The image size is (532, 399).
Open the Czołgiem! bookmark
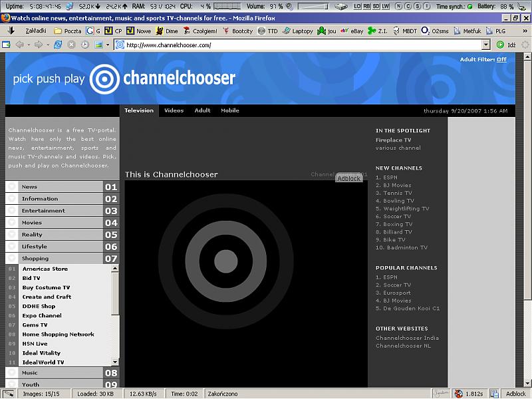point(200,31)
